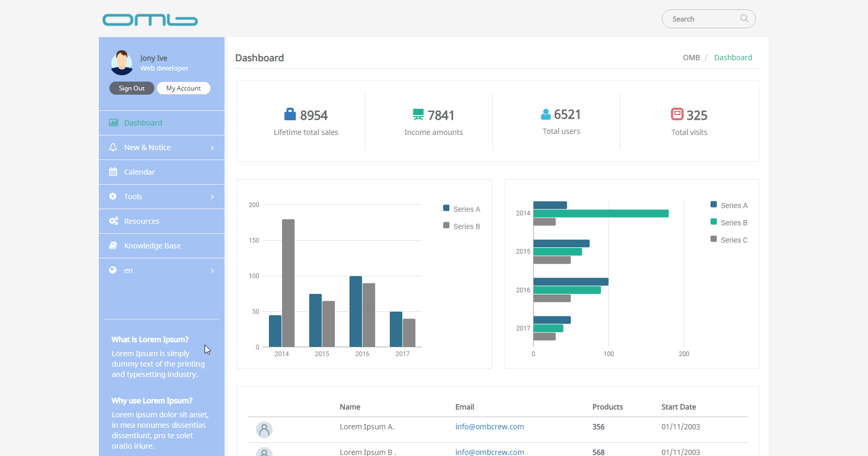
Task: Click the avatar icon beside Lorem Ipsum A.
Action: [264, 430]
